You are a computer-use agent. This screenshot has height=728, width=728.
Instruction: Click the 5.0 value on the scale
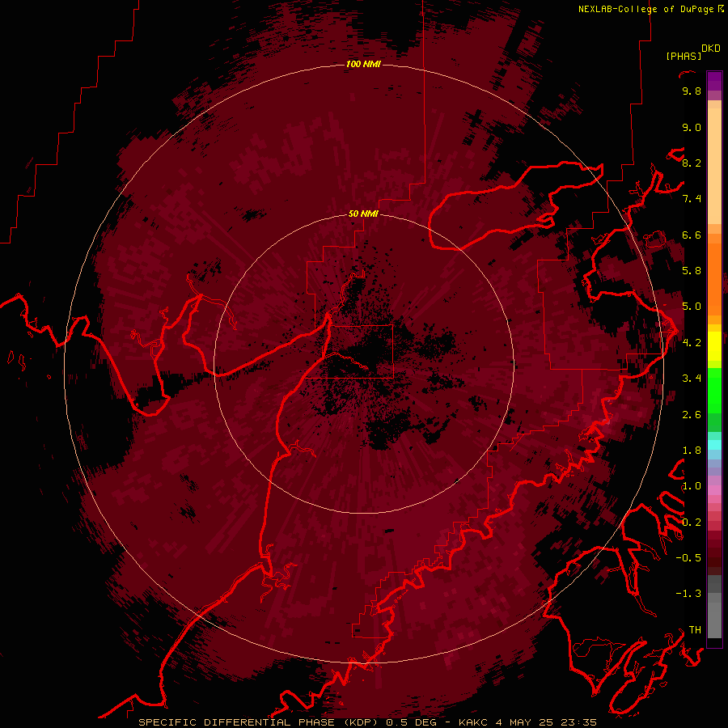pos(692,307)
